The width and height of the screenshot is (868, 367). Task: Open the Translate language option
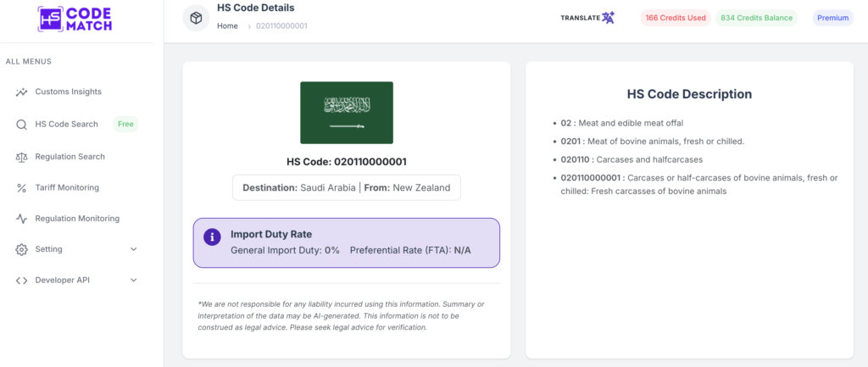tap(587, 18)
